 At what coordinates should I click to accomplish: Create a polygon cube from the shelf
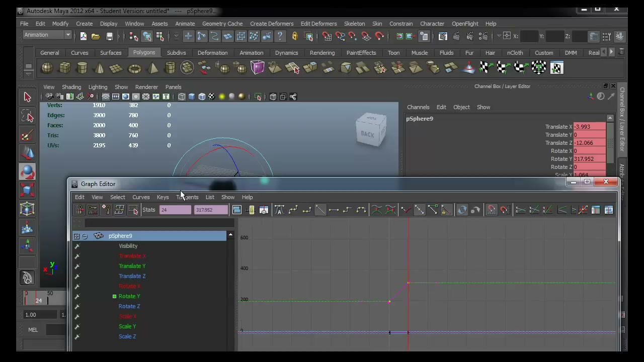(x=64, y=68)
